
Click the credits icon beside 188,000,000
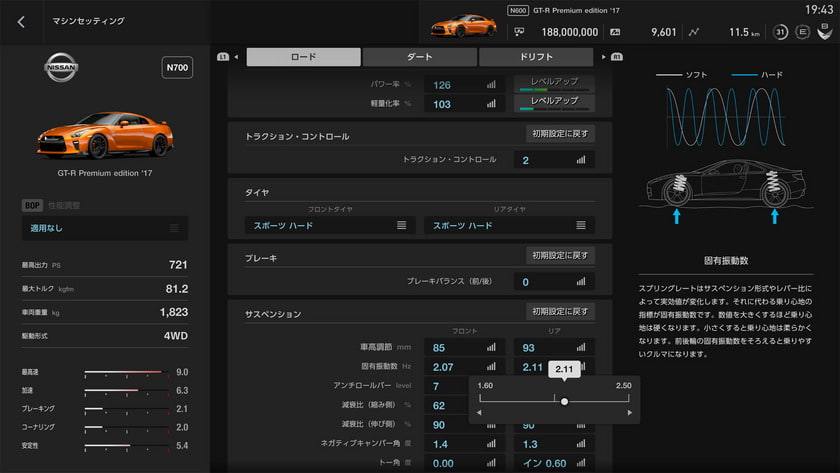click(519, 32)
